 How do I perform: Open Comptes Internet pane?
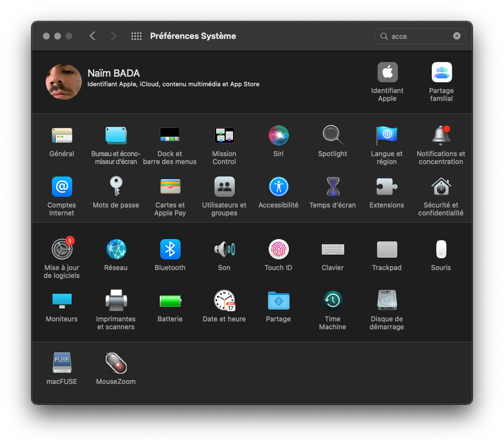point(62,187)
